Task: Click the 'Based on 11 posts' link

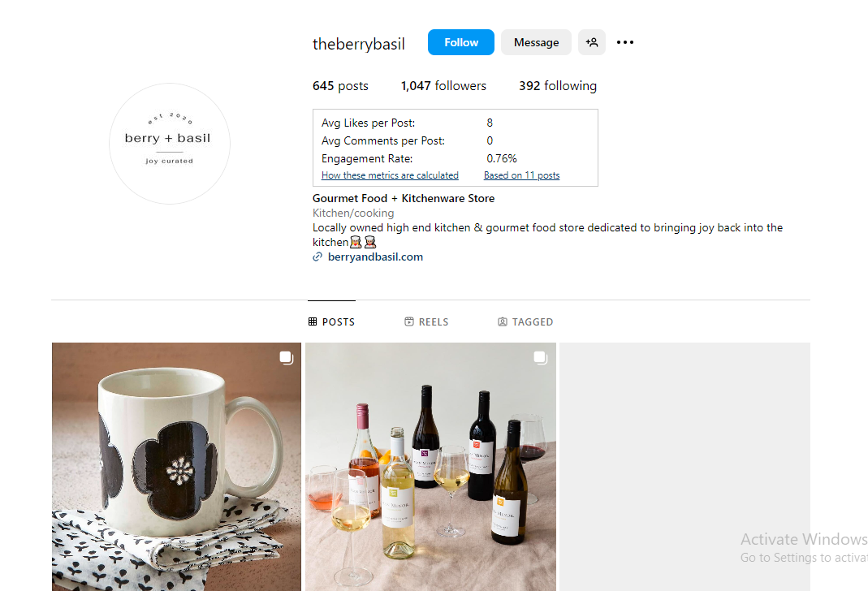Action: 521,175
